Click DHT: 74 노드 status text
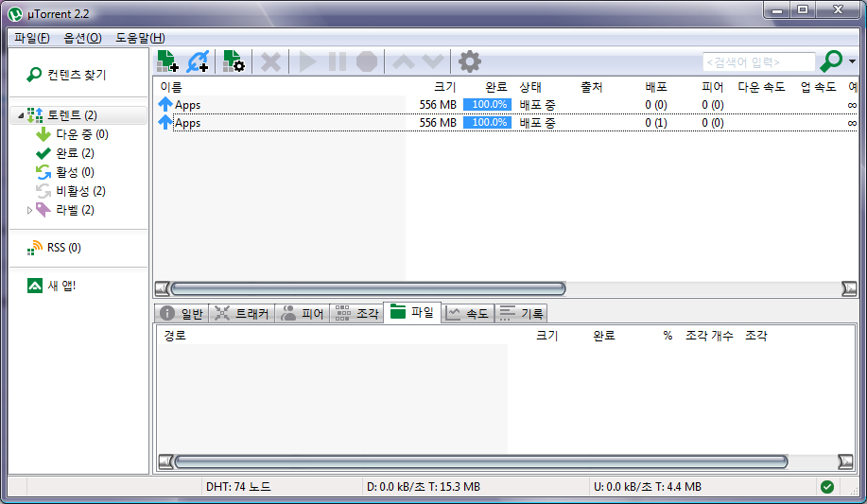This screenshot has height=504, width=867. [x=238, y=487]
